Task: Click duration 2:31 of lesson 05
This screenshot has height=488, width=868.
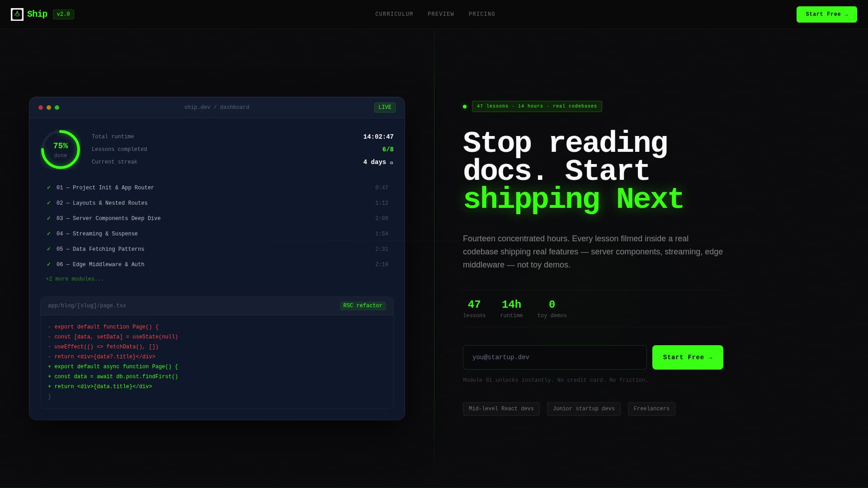Action: pyautogui.click(x=382, y=249)
